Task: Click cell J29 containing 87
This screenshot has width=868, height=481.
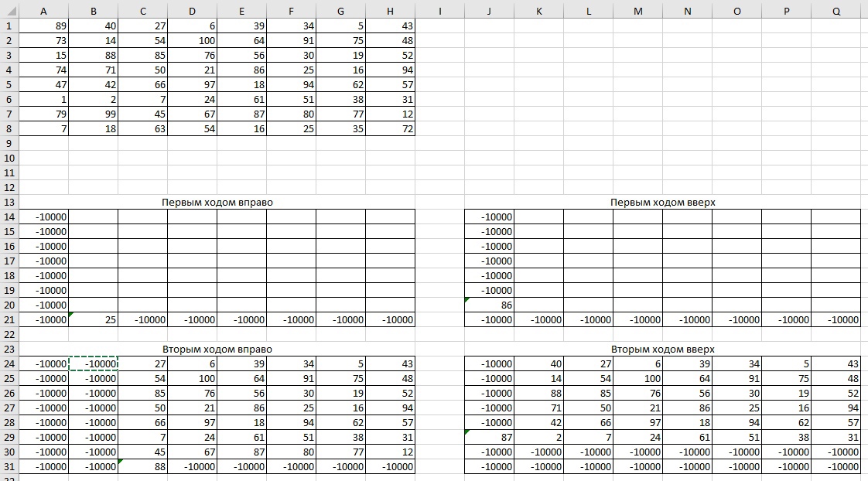Action: click(489, 437)
